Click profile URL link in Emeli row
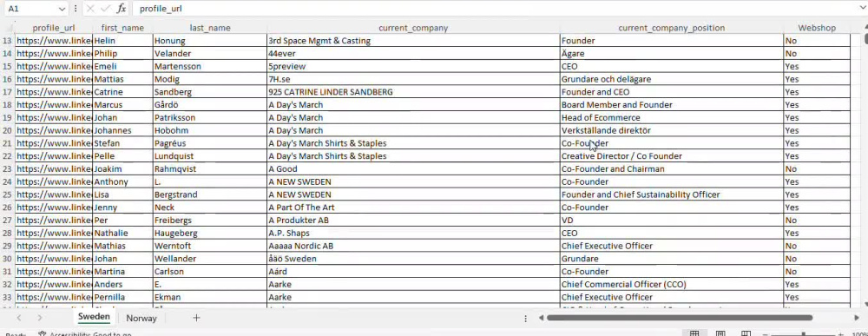The image size is (868, 336). [x=54, y=67]
